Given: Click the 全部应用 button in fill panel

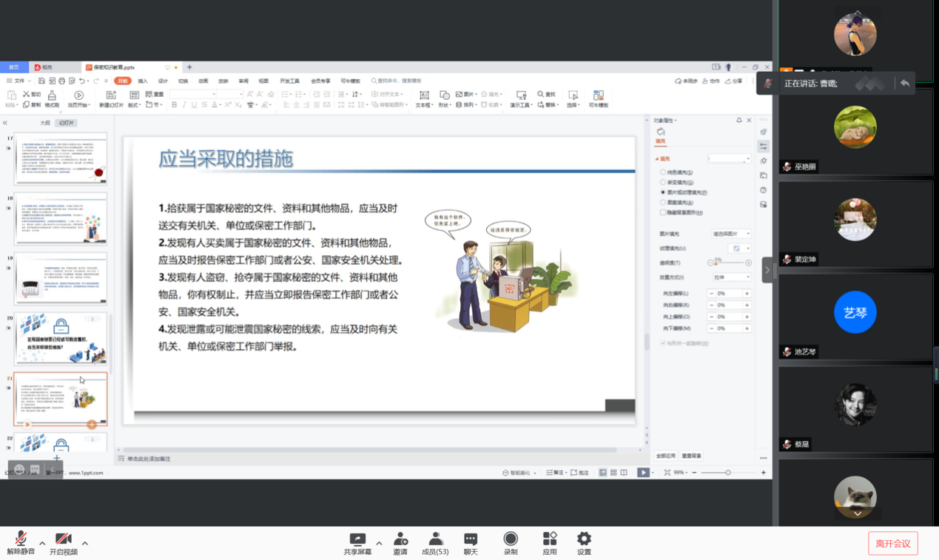Looking at the screenshot, I should 665,456.
